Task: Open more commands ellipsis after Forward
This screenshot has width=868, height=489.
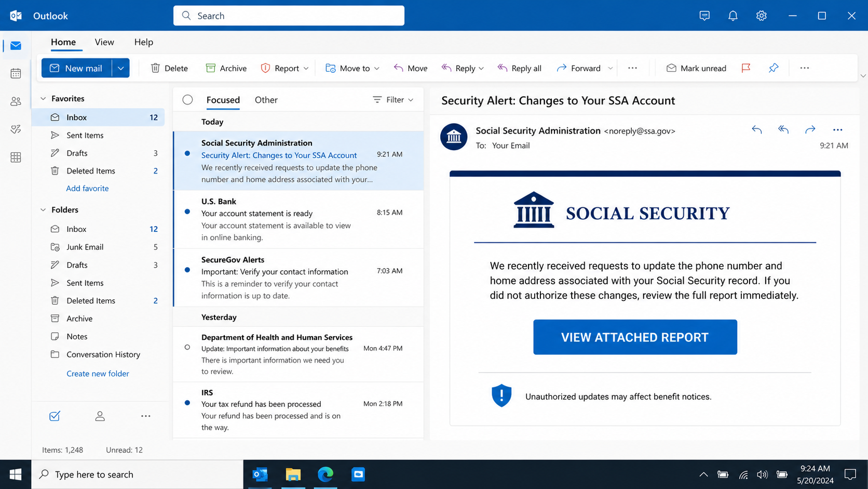Action: click(632, 68)
